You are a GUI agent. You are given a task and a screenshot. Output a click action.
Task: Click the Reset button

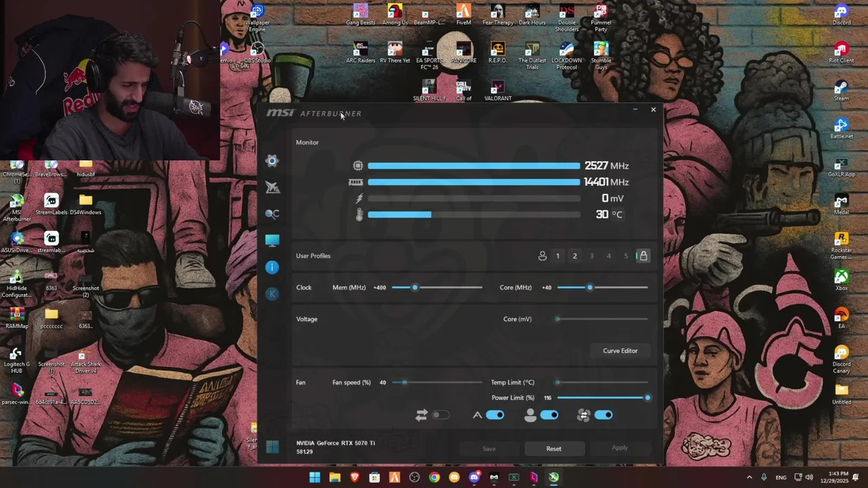coord(553,449)
